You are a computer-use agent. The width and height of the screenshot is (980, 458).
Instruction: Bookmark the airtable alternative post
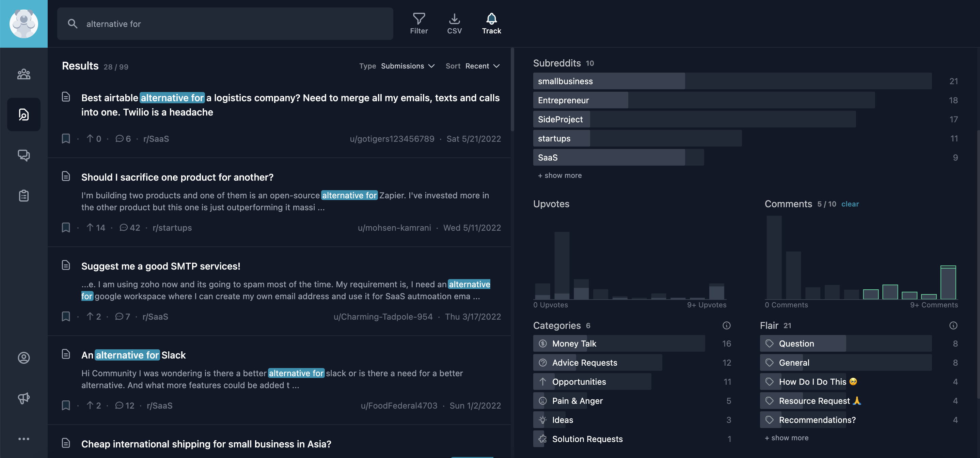(x=66, y=139)
